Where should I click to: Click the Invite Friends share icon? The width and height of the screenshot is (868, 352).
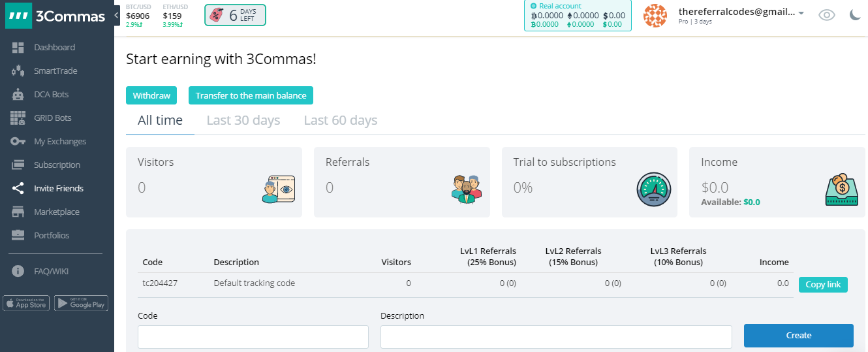point(18,189)
